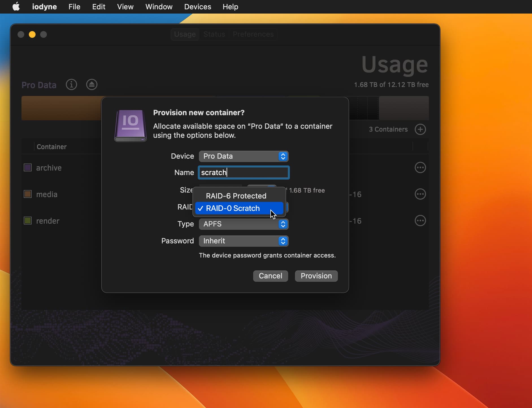Click the media container color swatch
The height and width of the screenshot is (408, 532).
point(28,194)
